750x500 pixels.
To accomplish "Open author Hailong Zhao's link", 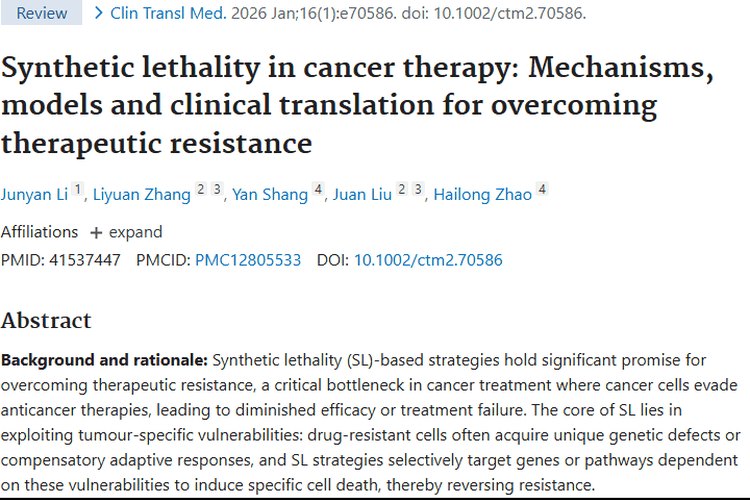I will point(483,194).
